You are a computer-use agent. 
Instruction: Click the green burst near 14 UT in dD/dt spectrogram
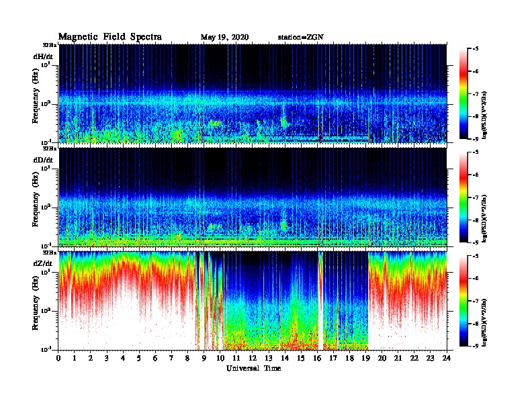(283, 225)
